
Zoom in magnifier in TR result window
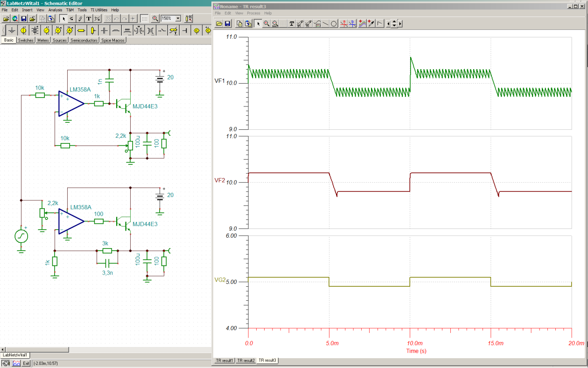266,23
